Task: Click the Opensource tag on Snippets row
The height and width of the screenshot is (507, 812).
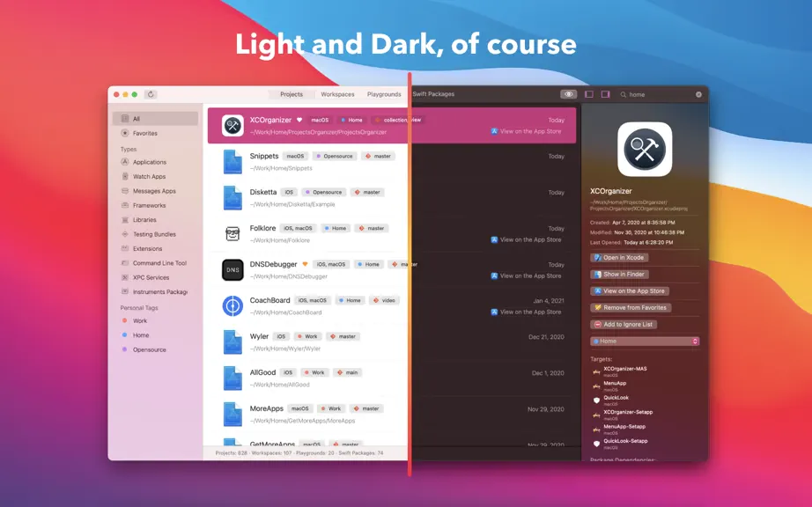Action: click(x=335, y=157)
